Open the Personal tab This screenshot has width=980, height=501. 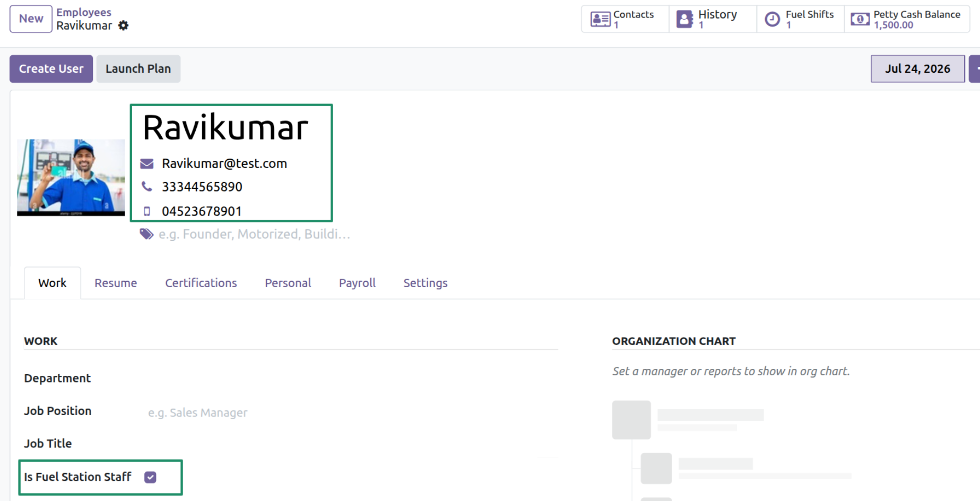(x=288, y=283)
